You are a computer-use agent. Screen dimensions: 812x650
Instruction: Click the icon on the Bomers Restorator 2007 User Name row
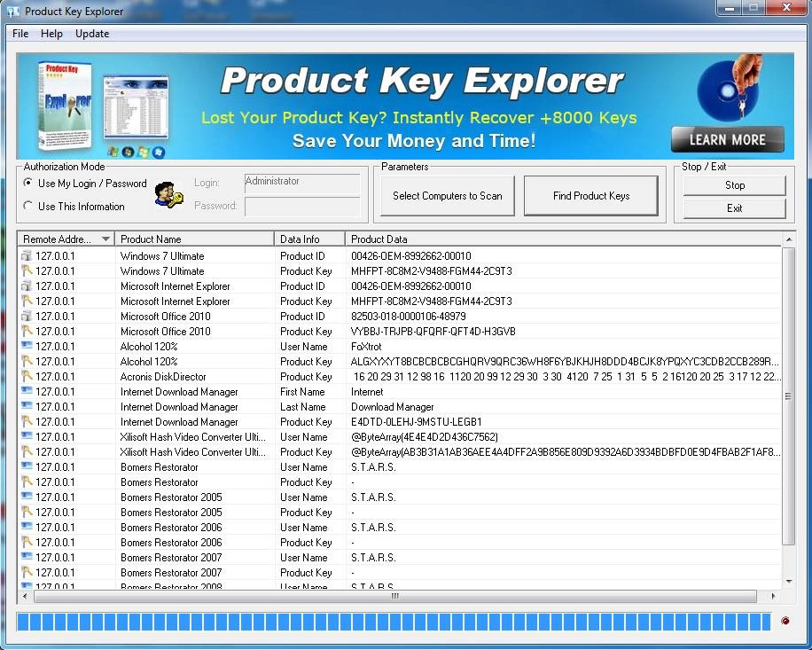(x=27, y=557)
